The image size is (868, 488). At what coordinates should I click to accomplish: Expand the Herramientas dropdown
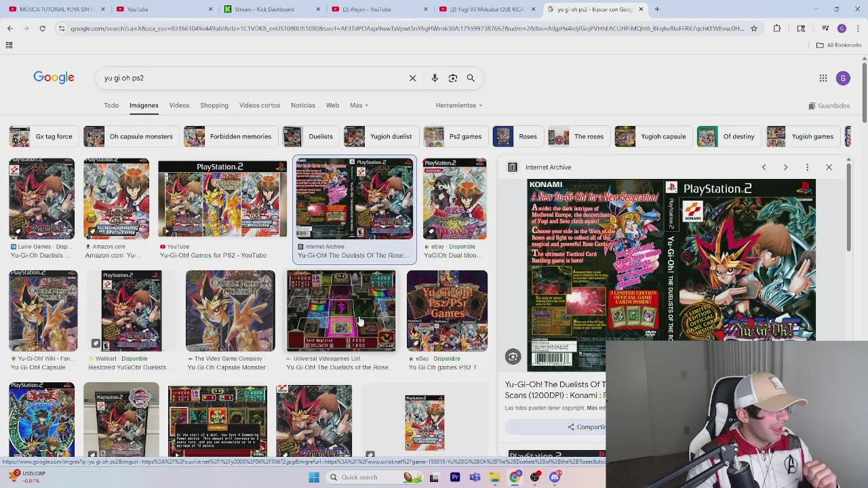pos(459,105)
